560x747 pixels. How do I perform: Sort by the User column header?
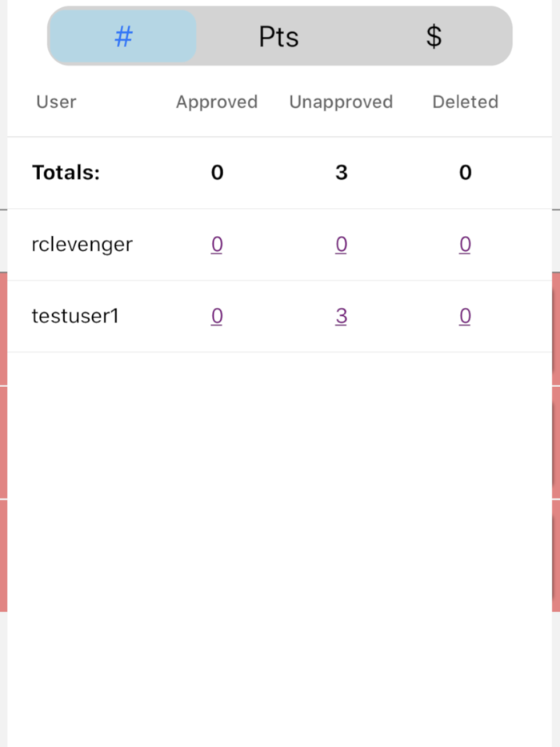pos(56,102)
